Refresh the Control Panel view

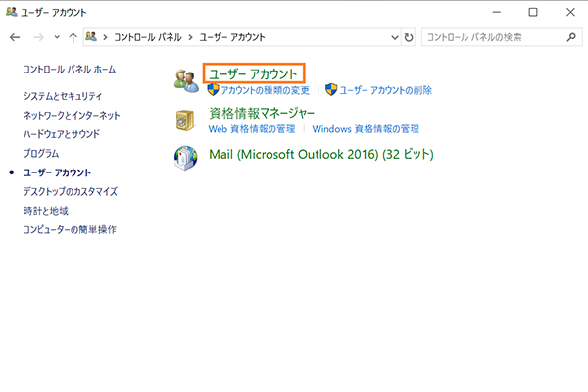coord(409,37)
